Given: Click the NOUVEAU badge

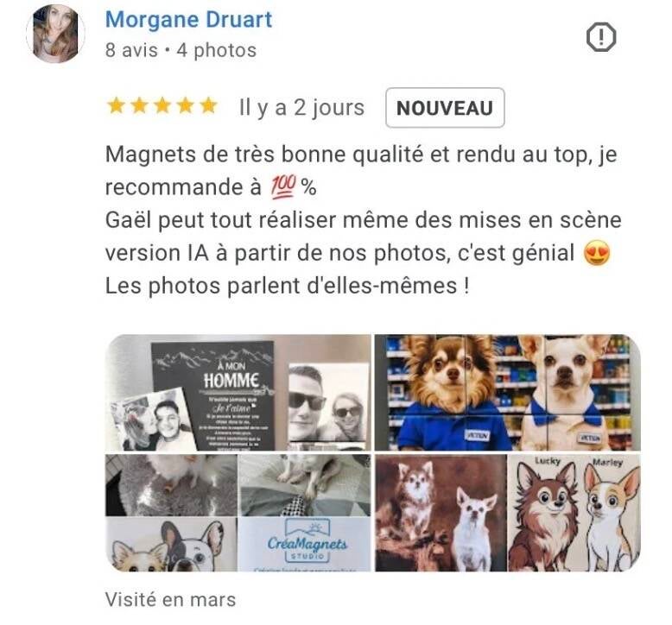Looking at the screenshot, I should pyautogui.click(x=445, y=108).
